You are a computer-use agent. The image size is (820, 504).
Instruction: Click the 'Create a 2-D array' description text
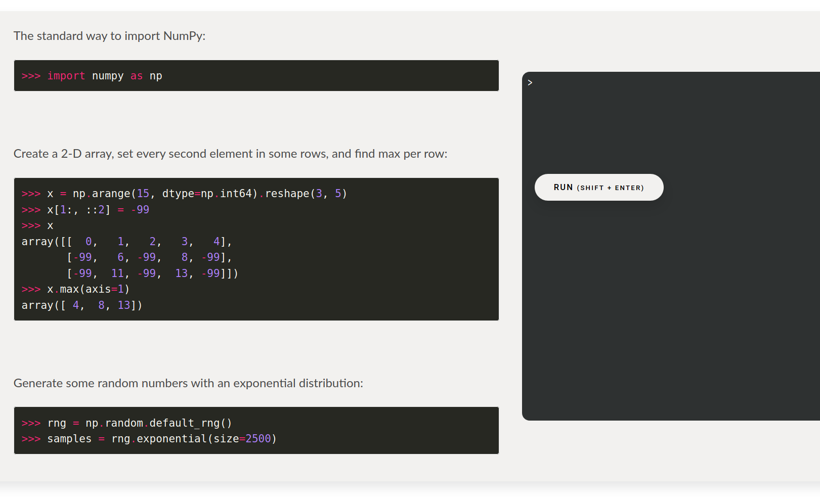(231, 154)
